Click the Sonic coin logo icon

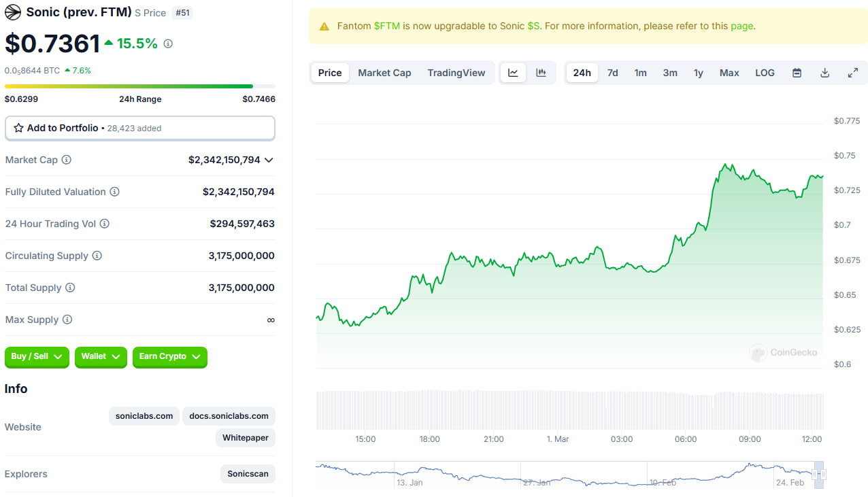click(13, 12)
